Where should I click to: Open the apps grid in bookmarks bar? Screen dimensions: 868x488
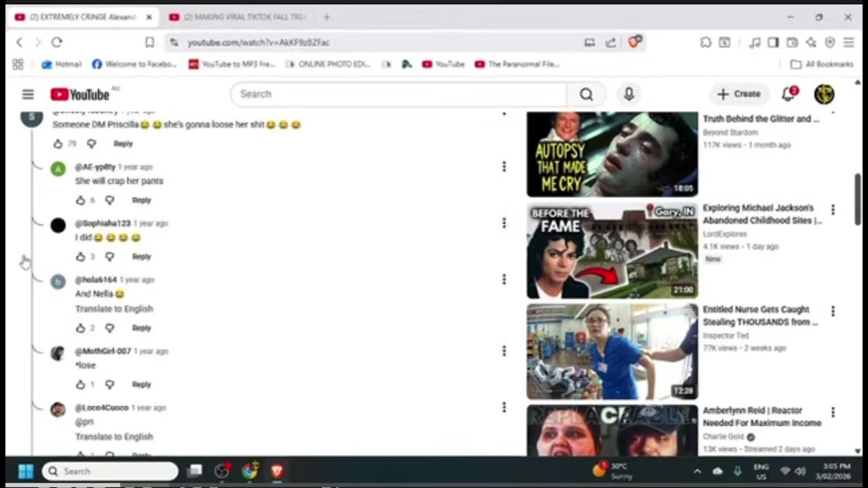18,64
